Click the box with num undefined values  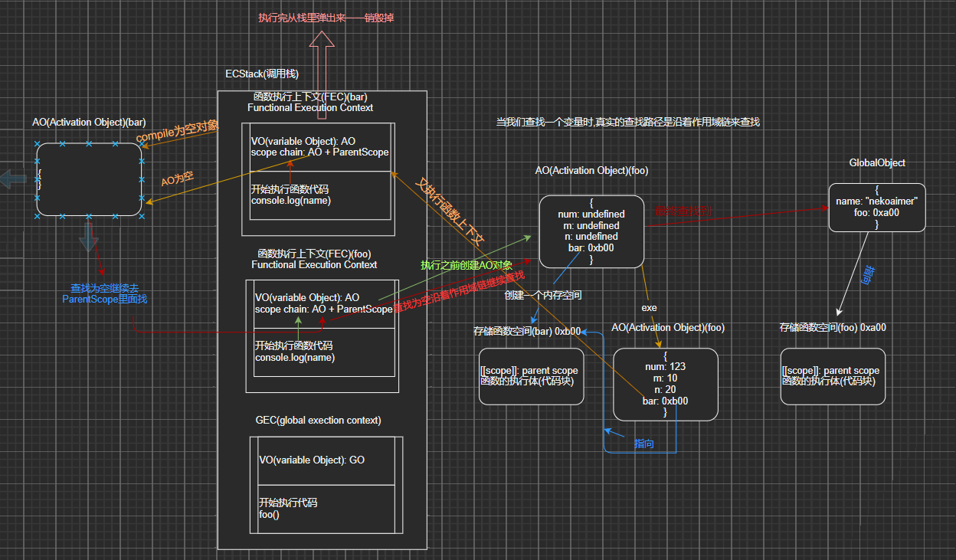tap(591, 231)
